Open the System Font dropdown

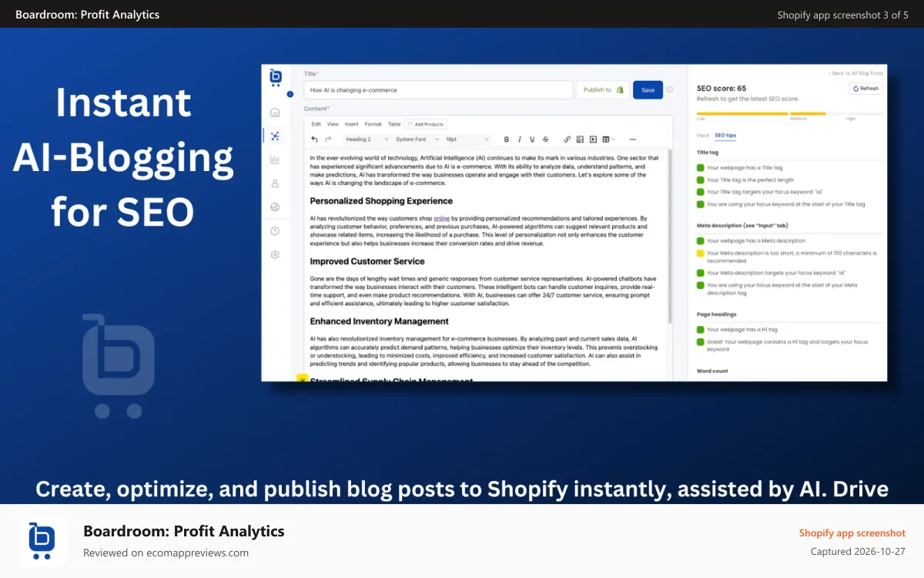pos(417,139)
